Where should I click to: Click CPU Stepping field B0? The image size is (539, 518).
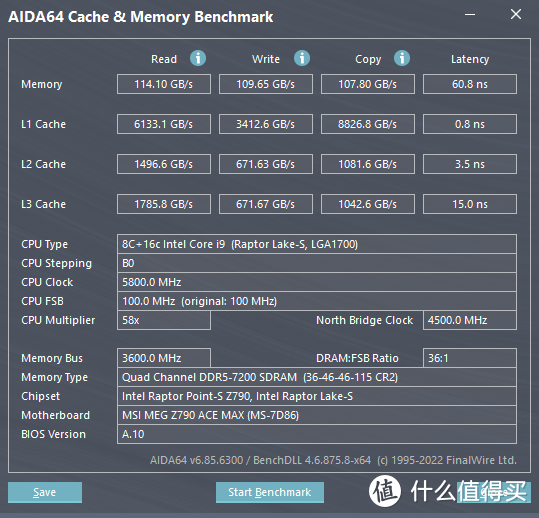coord(317,263)
